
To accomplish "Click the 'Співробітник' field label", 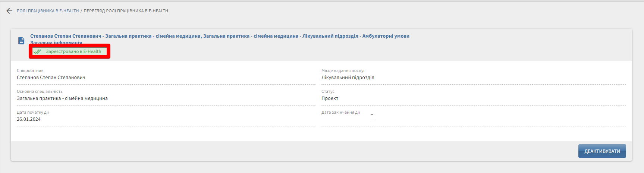I will point(30,70).
